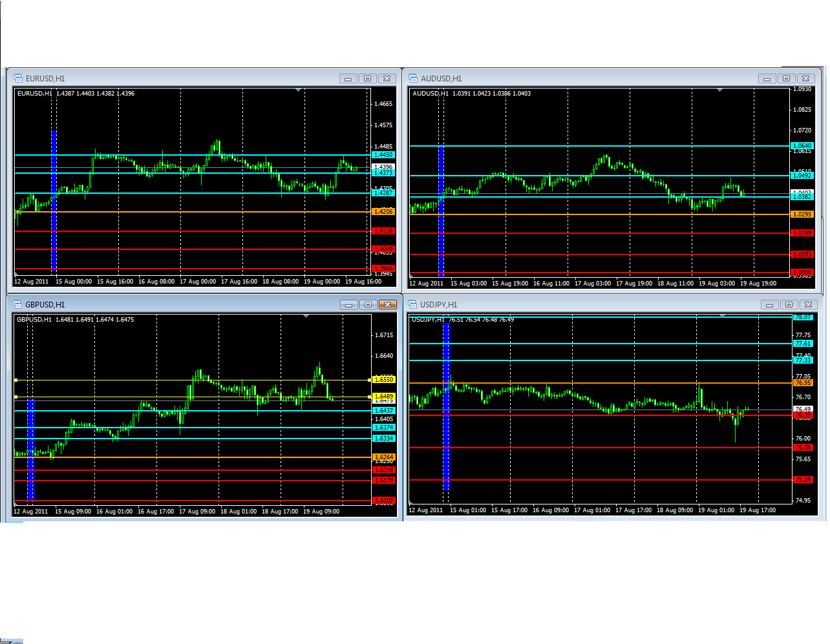The height and width of the screenshot is (644, 830).
Task: Minimize the AUDUSD,H1 chart window
Action: [x=767, y=79]
